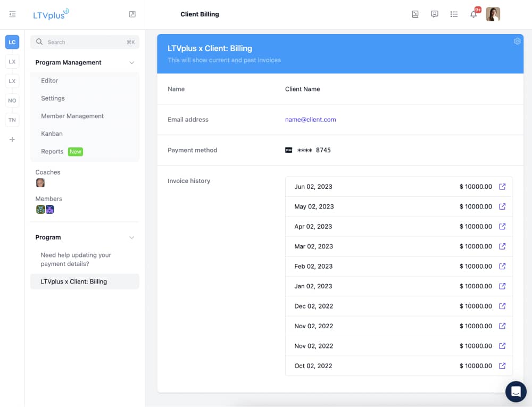
Task: Click the Oct 02, 2022 invoice date
Action: 313,366
